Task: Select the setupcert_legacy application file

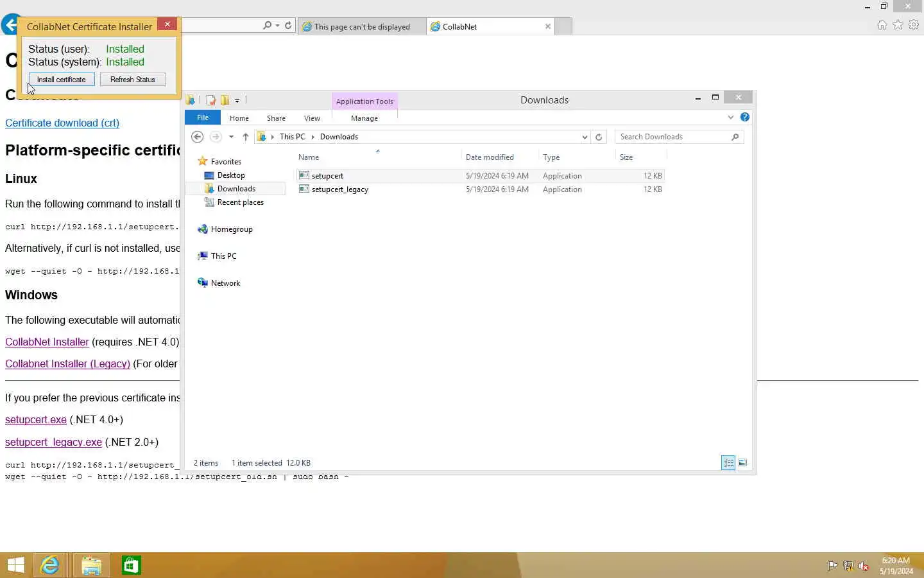Action: coord(481,189)
